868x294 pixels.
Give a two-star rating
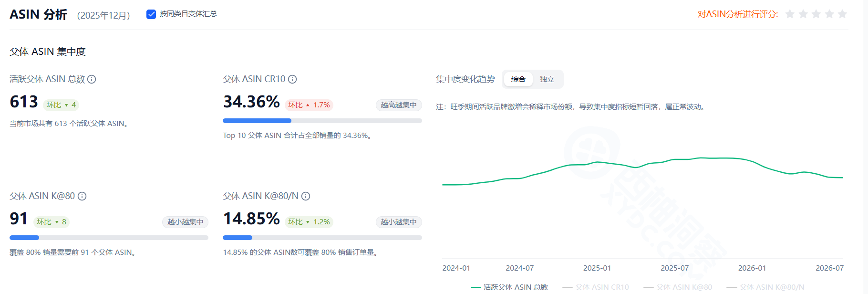(803, 14)
